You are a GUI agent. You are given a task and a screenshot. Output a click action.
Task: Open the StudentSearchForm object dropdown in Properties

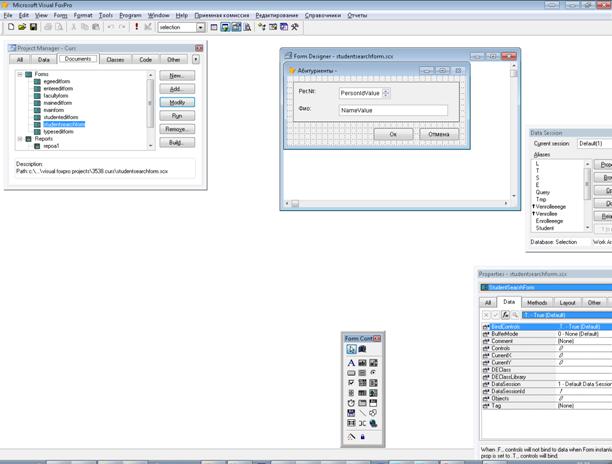[x=546, y=287]
